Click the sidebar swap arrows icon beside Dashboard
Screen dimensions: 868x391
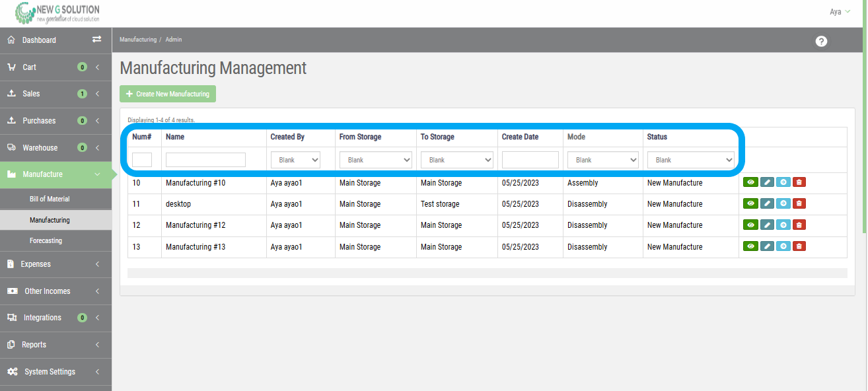click(96, 40)
